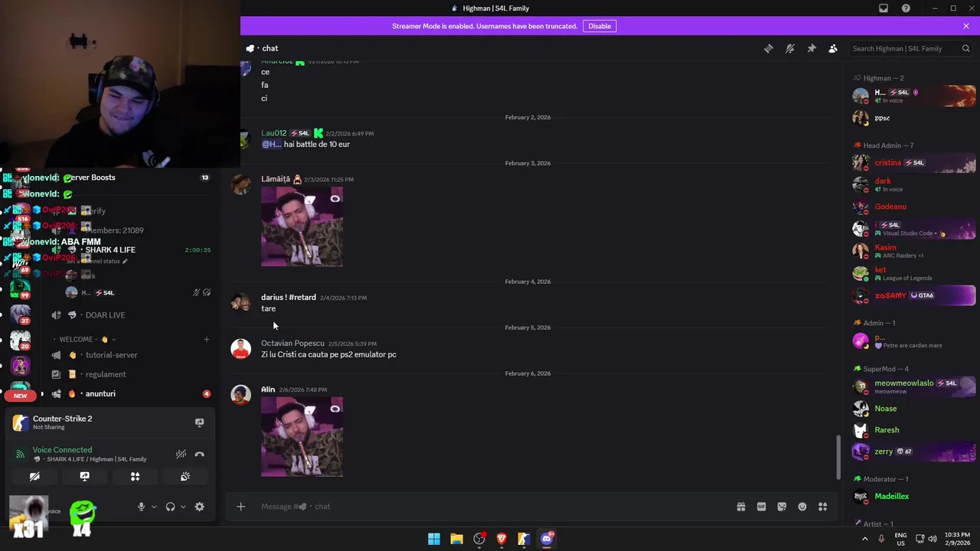Toggle noise suppression next to Voice Connected
Screen dimensions: 980x551
[x=181, y=454]
